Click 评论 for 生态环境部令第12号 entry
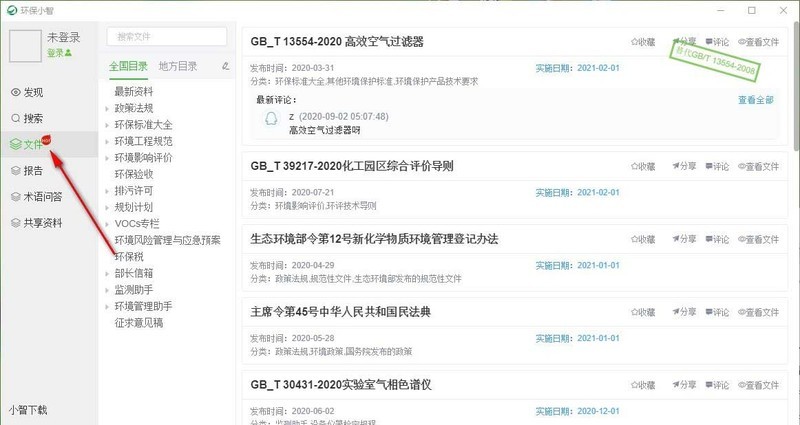The image size is (800, 425). [x=717, y=239]
